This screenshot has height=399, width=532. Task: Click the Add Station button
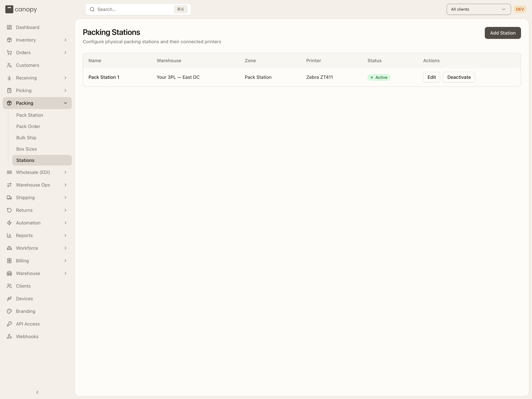[503, 33]
